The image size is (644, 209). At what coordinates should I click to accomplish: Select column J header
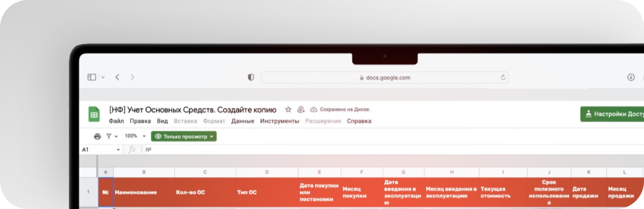point(549,172)
